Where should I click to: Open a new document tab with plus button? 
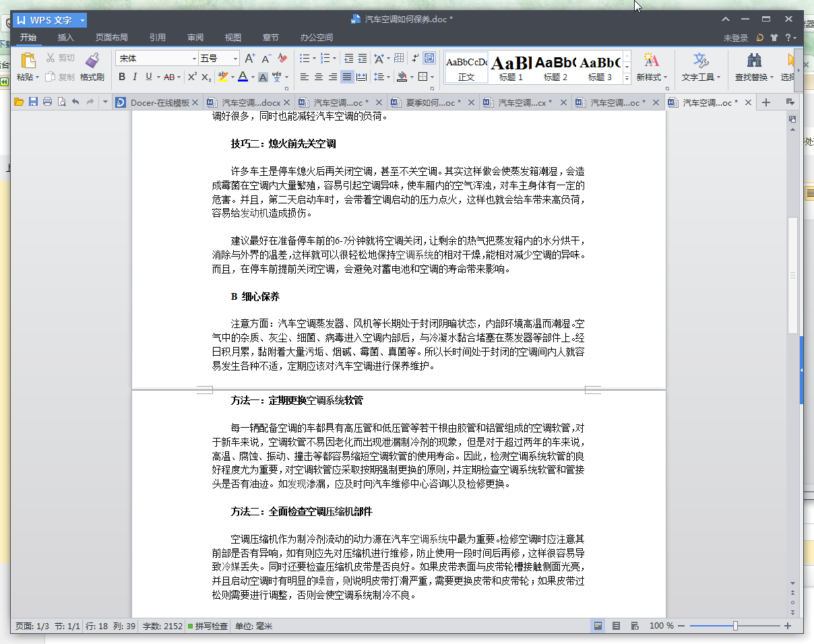pyautogui.click(x=765, y=102)
